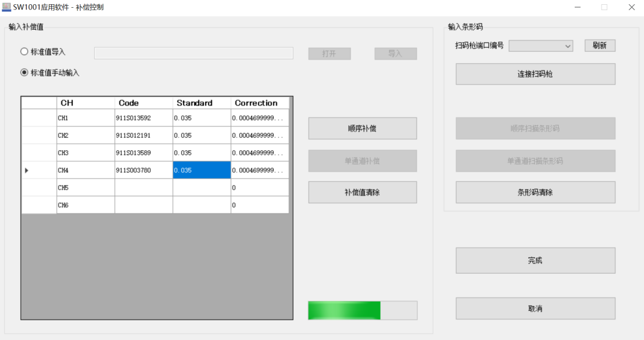Click code cell 911S003780
The height and width of the screenshot is (340, 644).
pyautogui.click(x=144, y=170)
